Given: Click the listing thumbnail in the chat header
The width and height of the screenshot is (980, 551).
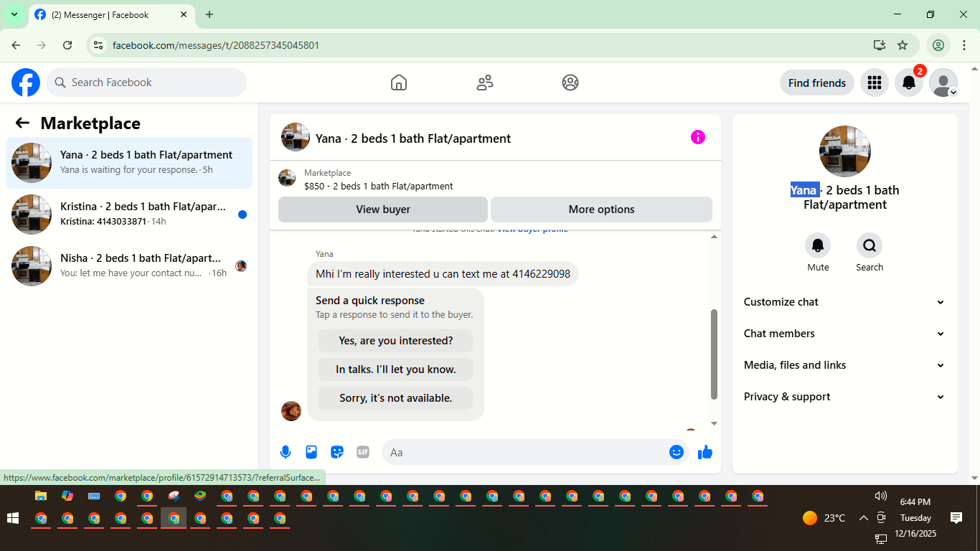Looking at the screenshot, I should coord(296,137).
